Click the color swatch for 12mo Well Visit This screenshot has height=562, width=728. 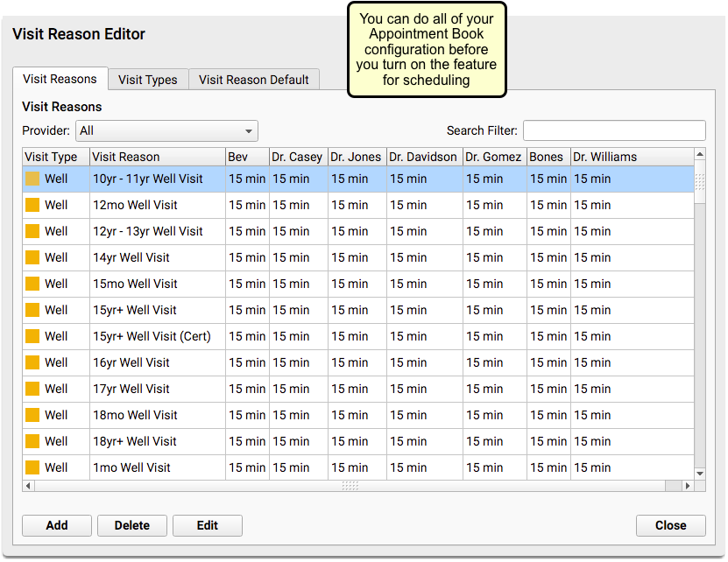pos(32,205)
